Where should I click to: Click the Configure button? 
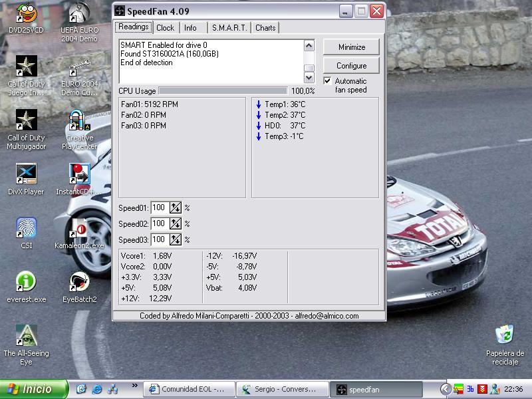[351, 66]
